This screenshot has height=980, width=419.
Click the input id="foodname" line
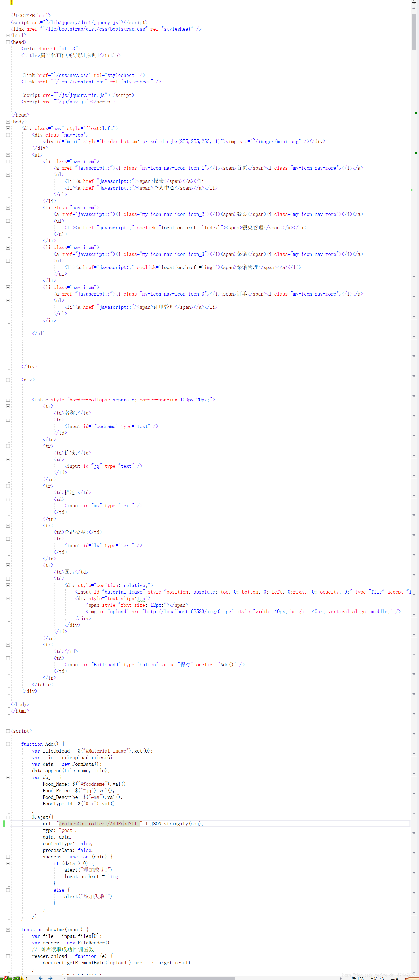click(x=111, y=426)
